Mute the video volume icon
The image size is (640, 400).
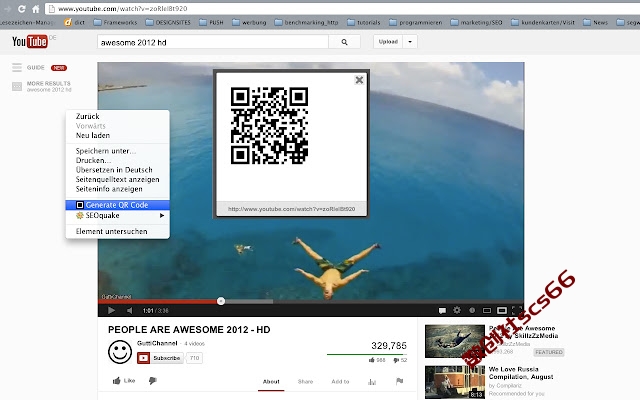(129, 311)
